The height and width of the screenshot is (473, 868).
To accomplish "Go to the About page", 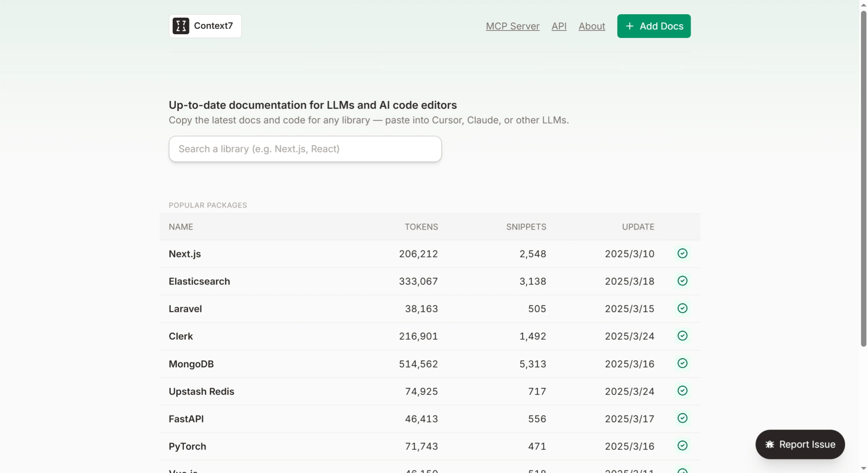I will (591, 26).
